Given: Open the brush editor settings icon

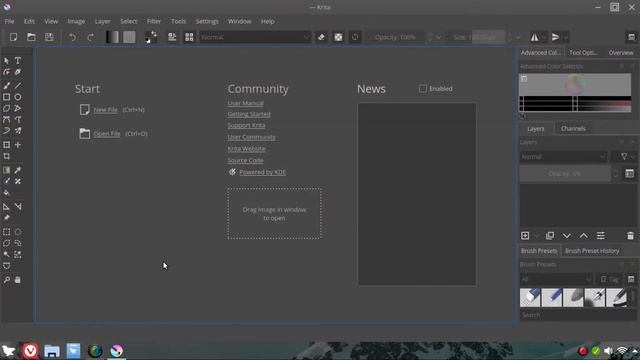Looking at the screenshot, I should tap(172, 37).
